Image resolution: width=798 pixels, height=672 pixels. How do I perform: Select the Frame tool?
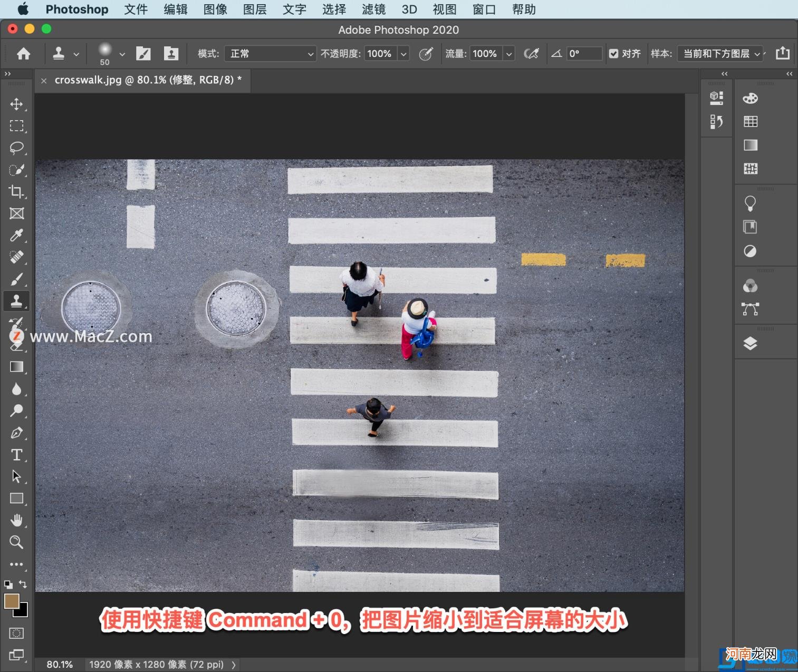[16, 213]
